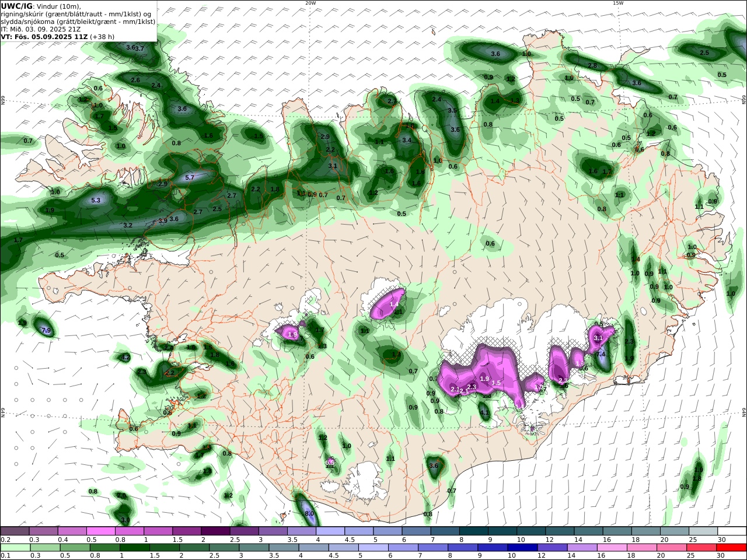Viewport: 747px width, 560px height.
Task: Click the 3.0 rain value at the southwest edge
Action: click(125, 520)
